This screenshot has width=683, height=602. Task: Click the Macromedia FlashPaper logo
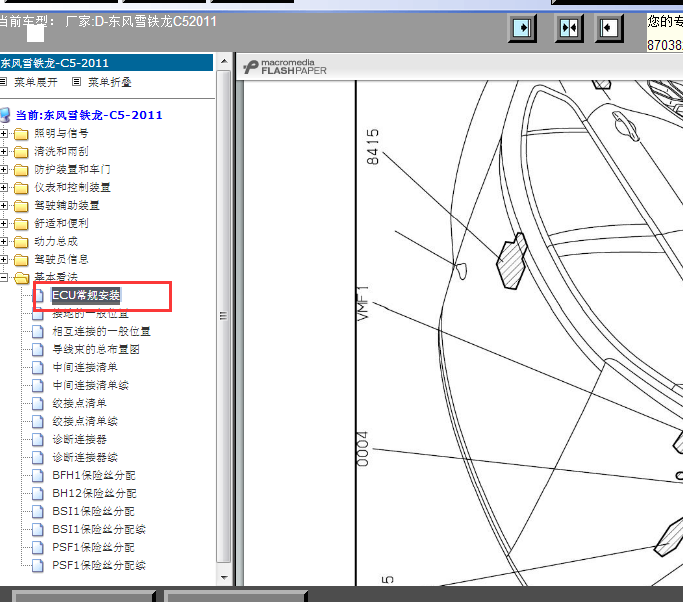(x=285, y=67)
